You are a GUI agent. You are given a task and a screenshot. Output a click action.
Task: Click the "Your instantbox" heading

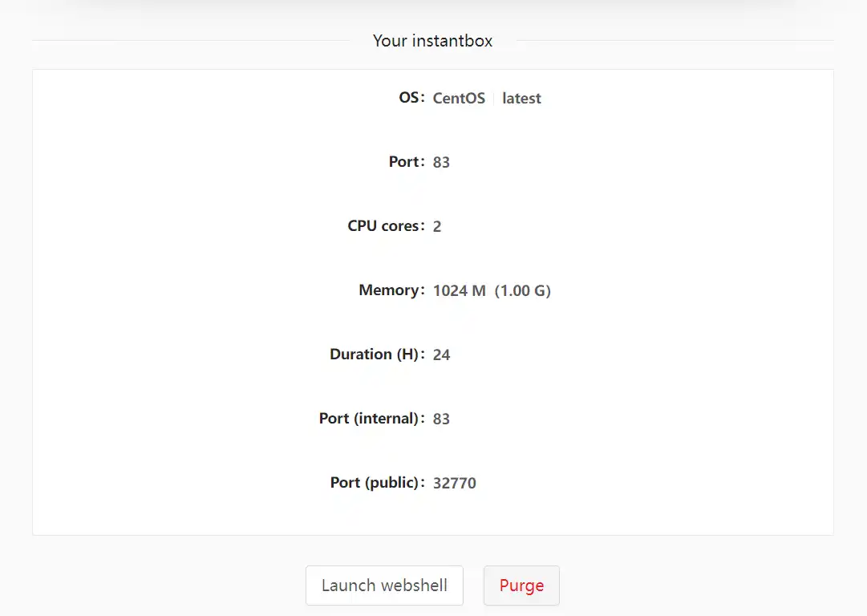(x=432, y=41)
